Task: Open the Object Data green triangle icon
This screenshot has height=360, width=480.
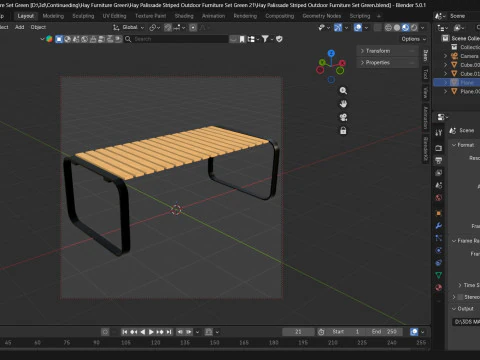Action: (x=439, y=275)
